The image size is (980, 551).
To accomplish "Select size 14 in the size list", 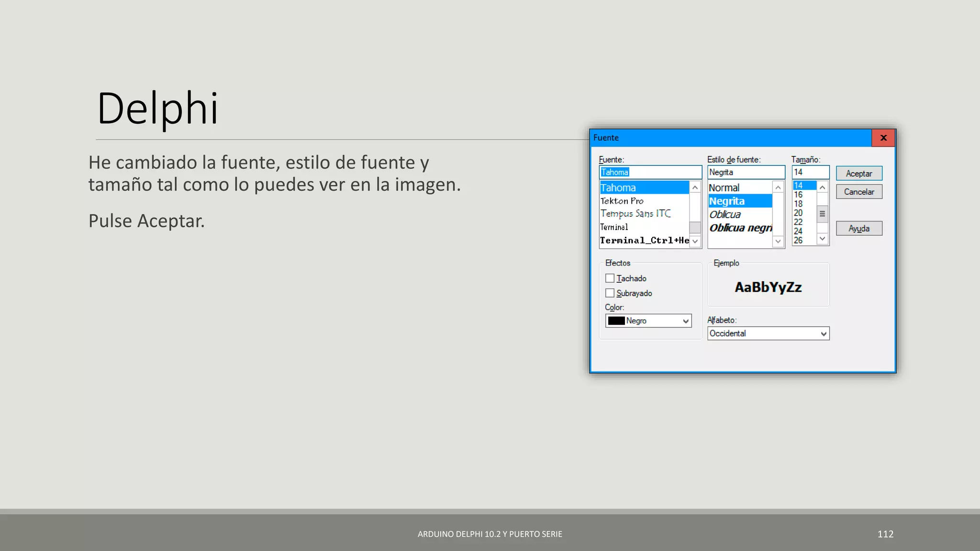I will 804,186.
